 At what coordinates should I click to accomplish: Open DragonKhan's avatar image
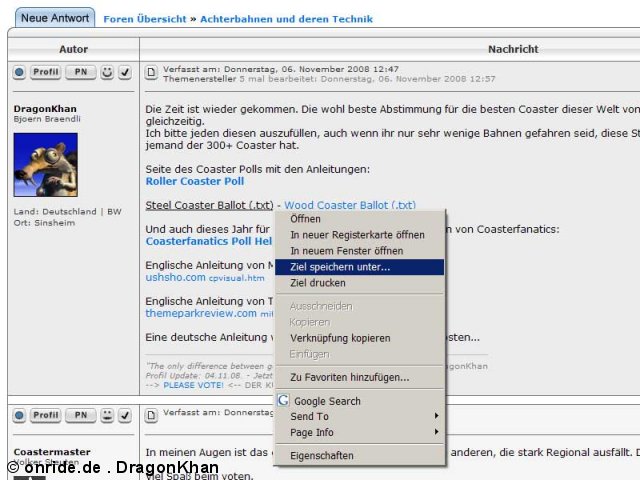[x=46, y=164]
